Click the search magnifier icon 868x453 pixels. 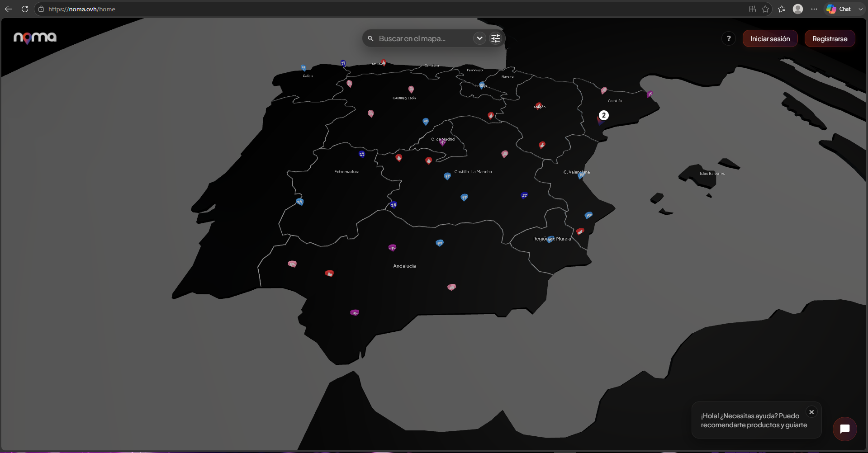(370, 38)
